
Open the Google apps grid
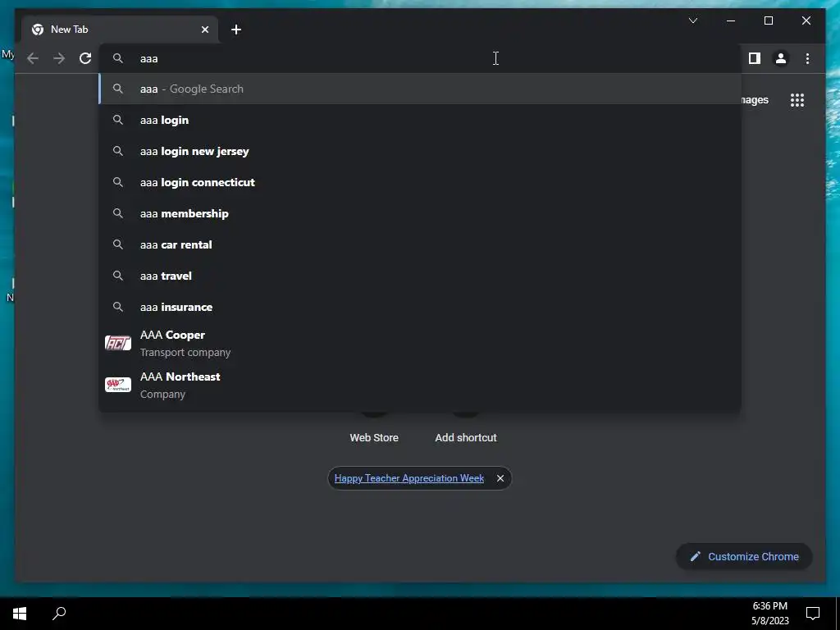pos(797,100)
